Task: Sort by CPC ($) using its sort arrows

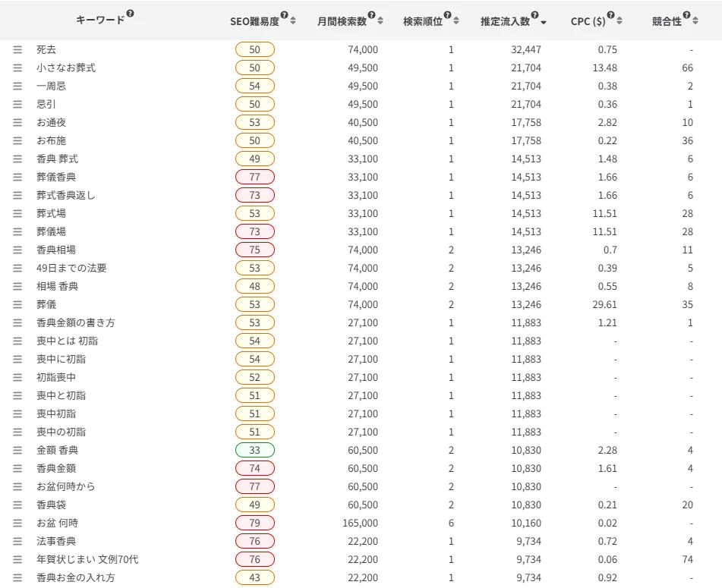Action: click(x=620, y=20)
